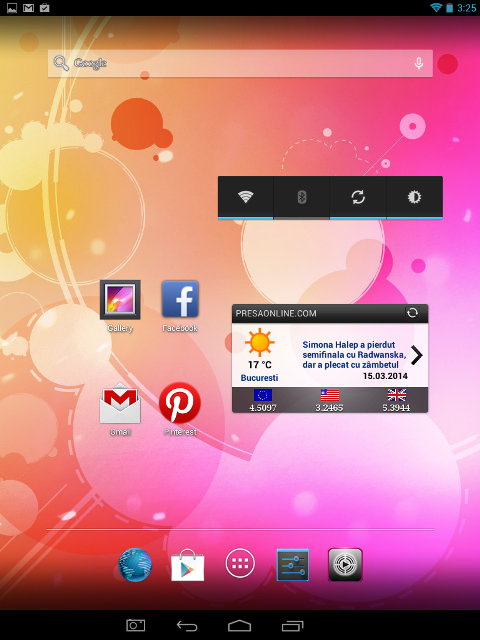The width and height of the screenshot is (480, 640).
Task: Tap the sunny weather icon
Action: pyautogui.click(x=260, y=342)
